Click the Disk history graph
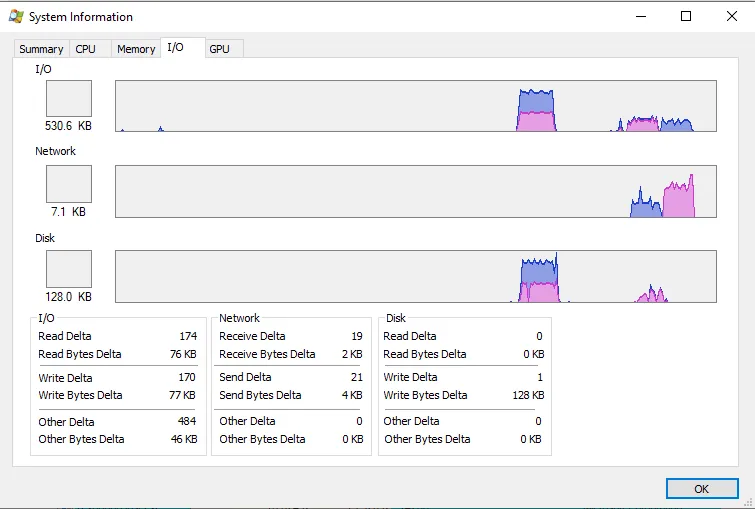 point(416,276)
